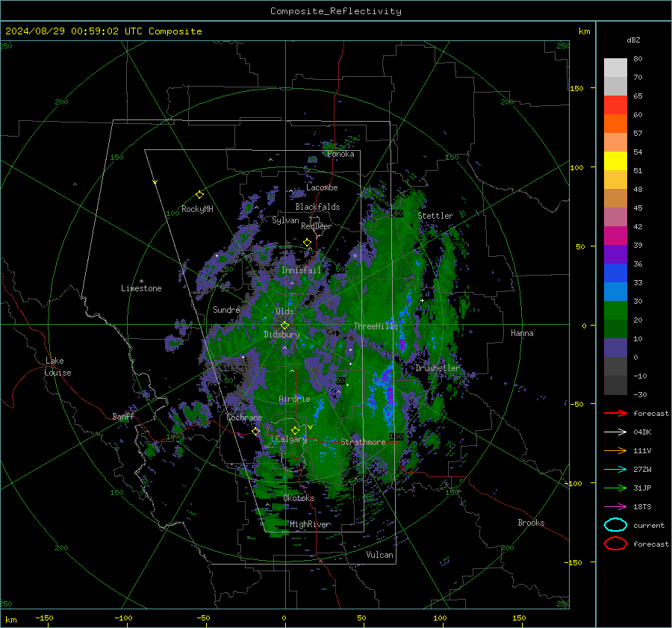The width and height of the screenshot is (672, 628).
Task: Click the green 20-30 dBZ color swatch
Action: click(615, 310)
